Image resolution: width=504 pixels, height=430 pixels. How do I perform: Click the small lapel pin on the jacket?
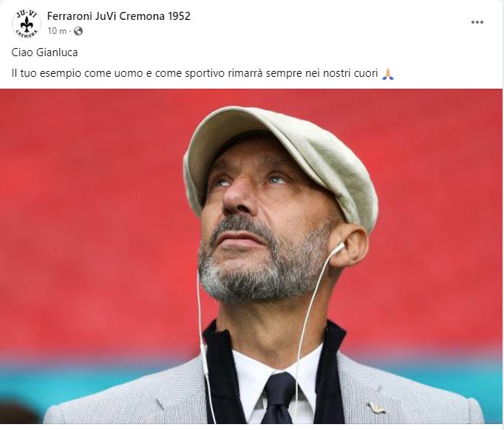(x=377, y=408)
